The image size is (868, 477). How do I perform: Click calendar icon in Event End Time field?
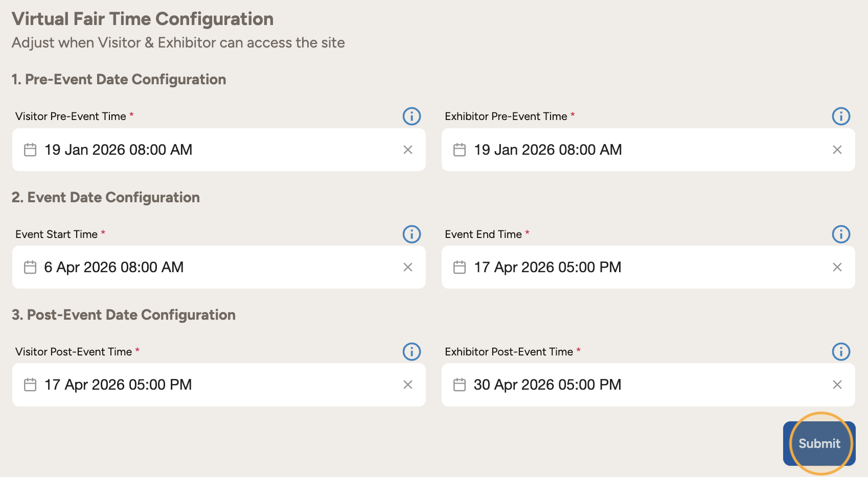coord(460,267)
